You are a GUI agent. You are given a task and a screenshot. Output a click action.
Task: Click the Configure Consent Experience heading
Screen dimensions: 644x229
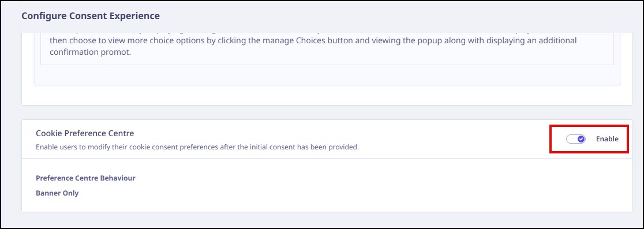point(91,16)
